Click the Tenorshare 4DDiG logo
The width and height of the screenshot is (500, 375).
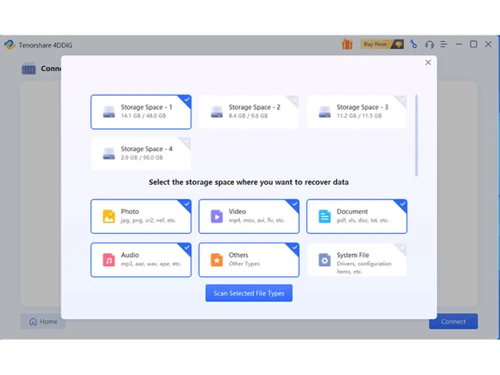[x=9, y=45]
